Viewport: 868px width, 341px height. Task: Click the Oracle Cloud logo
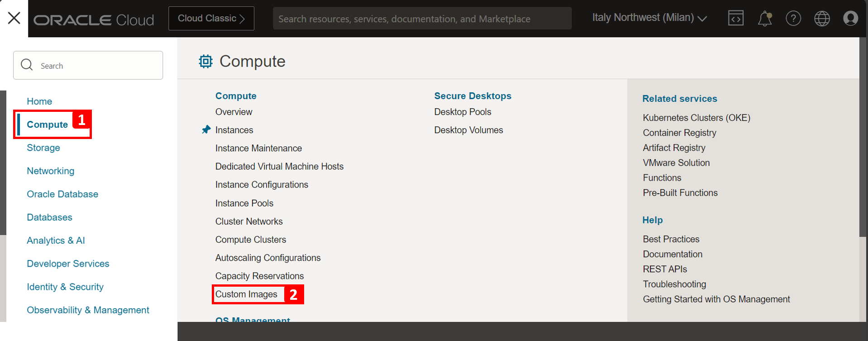[x=94, y=20]
